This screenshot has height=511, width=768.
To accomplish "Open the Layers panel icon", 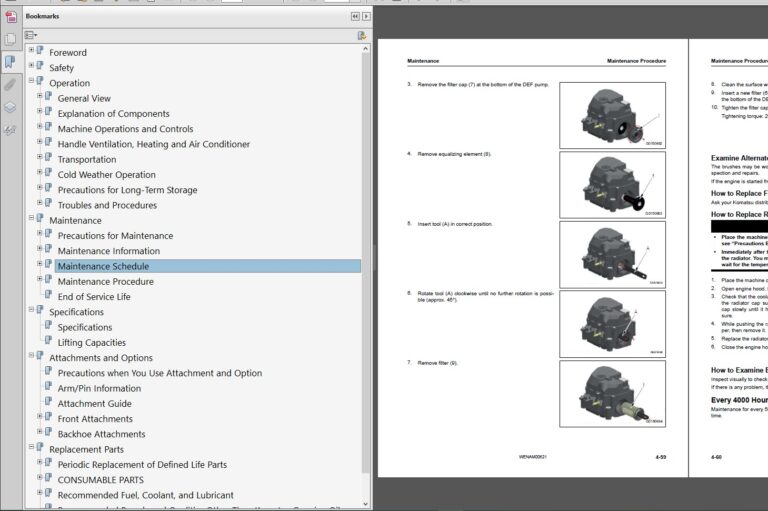I will pyautogui.click(x=10, y=107).
